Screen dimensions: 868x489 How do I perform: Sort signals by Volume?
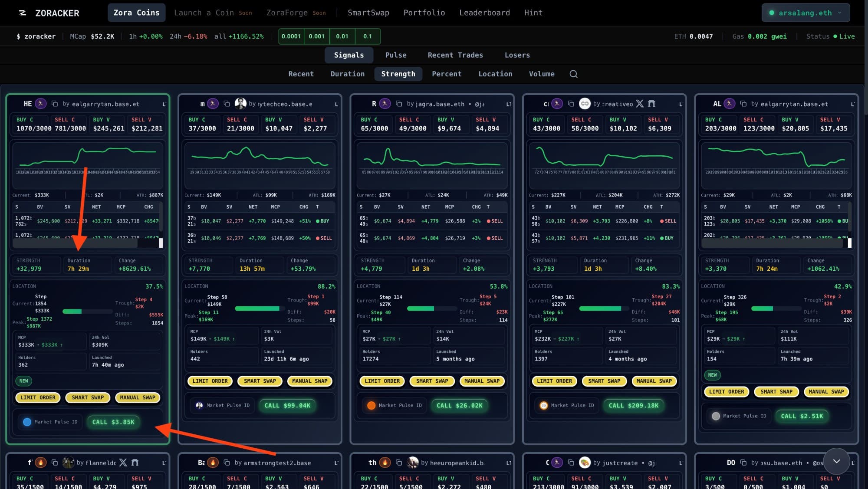541,74
